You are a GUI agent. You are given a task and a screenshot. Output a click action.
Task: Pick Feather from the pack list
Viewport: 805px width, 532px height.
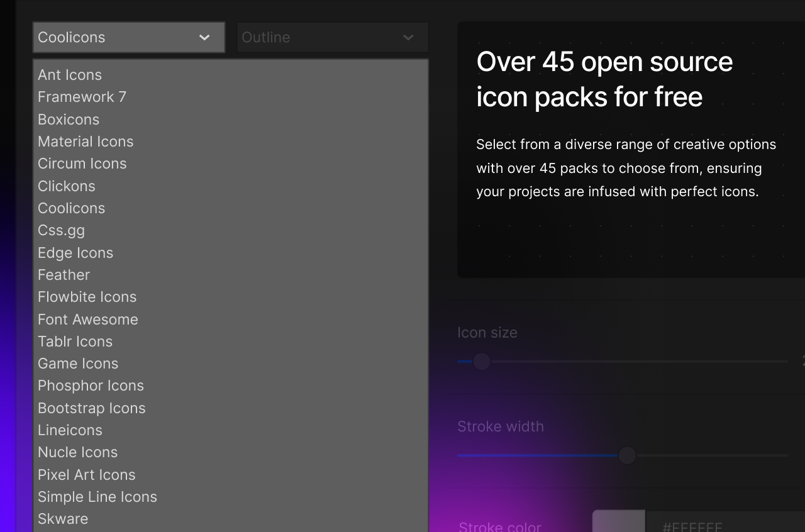pos(230,275)
